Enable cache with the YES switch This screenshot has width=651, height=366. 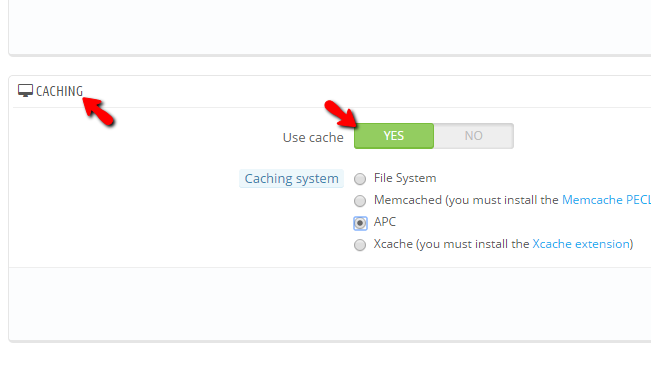[x=394, y=136]
